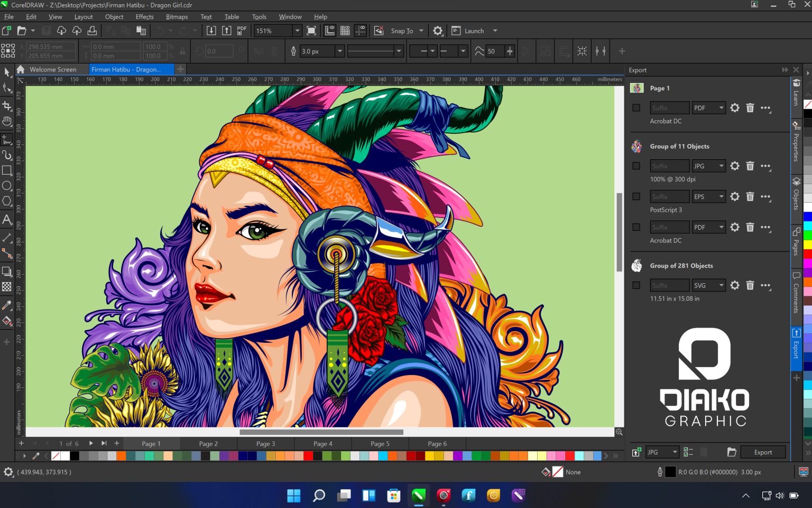The width and height of the screenshot is (812, 508).
Task: Select the Pan hand tool
Action: click(x=7, y=121)
